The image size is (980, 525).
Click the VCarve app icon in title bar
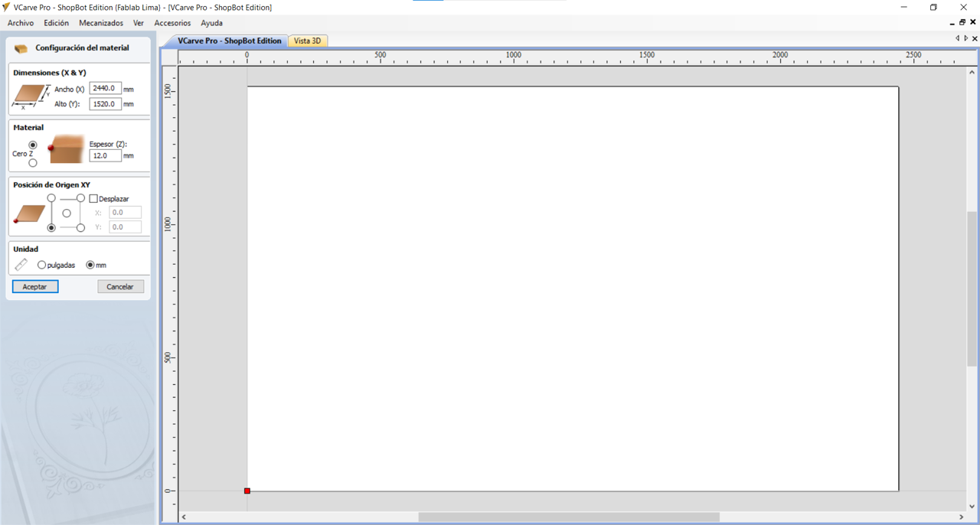(7, 7)
